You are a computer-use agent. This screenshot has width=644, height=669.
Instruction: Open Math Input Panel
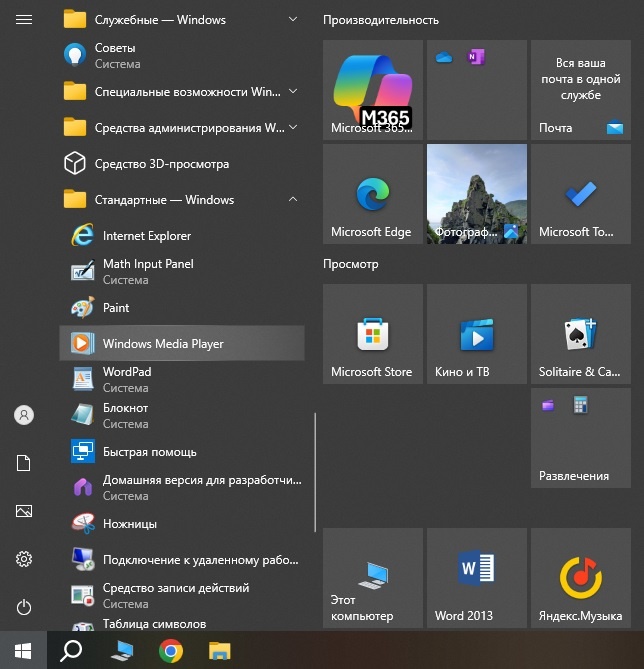pyautogui.click(x=182, y=271)
